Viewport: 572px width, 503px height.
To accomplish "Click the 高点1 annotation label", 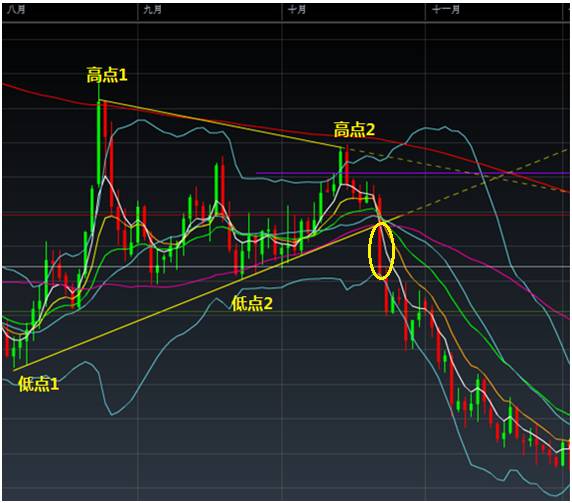I will [x=107, y=75].
